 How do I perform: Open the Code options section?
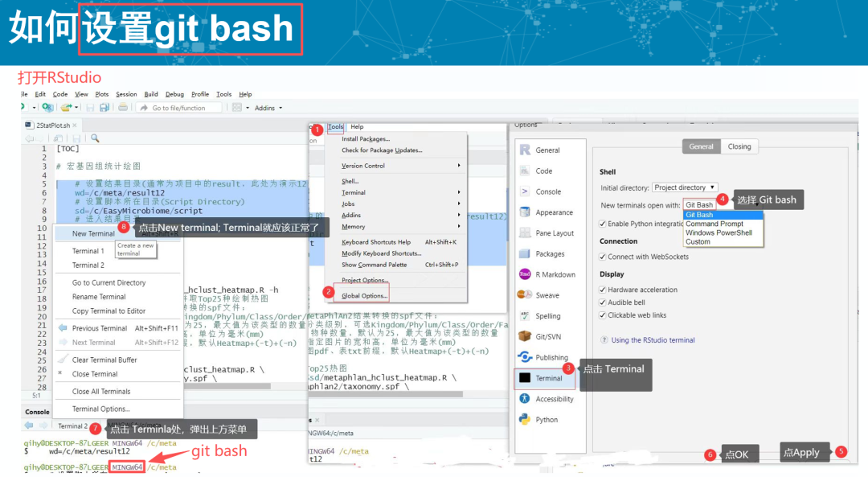coord(536,171)
